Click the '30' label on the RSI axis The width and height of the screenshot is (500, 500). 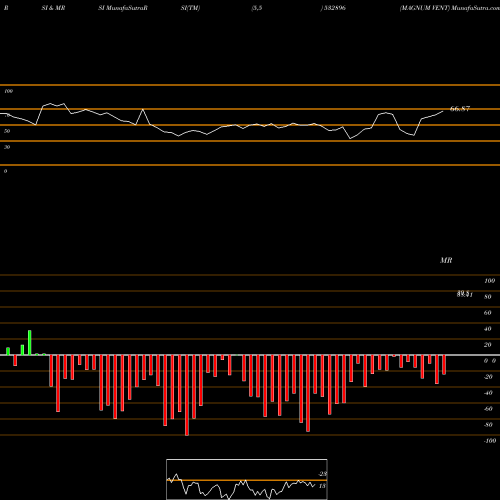(7, 147)
